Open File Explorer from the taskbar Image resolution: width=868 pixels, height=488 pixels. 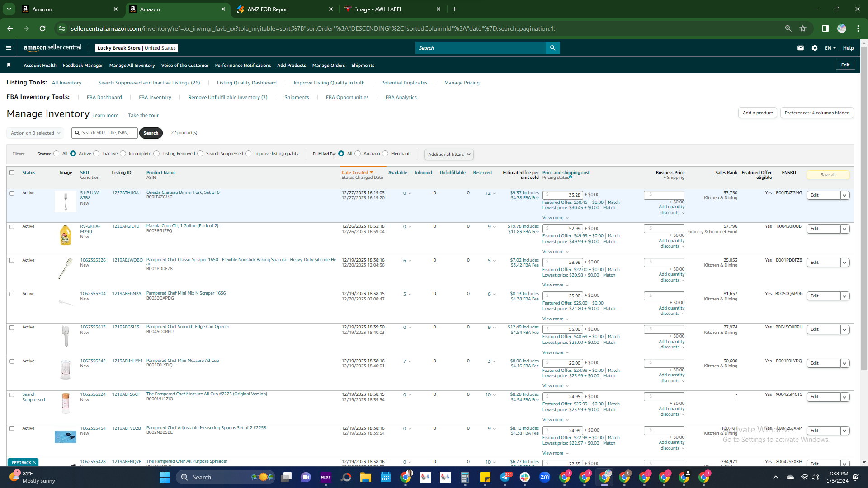[366, 477]
